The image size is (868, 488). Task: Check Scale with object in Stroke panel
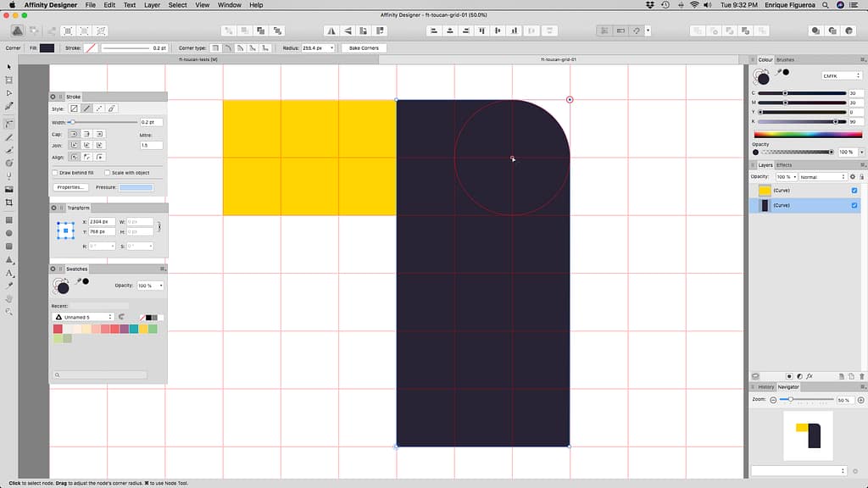[x=108, y=173]
